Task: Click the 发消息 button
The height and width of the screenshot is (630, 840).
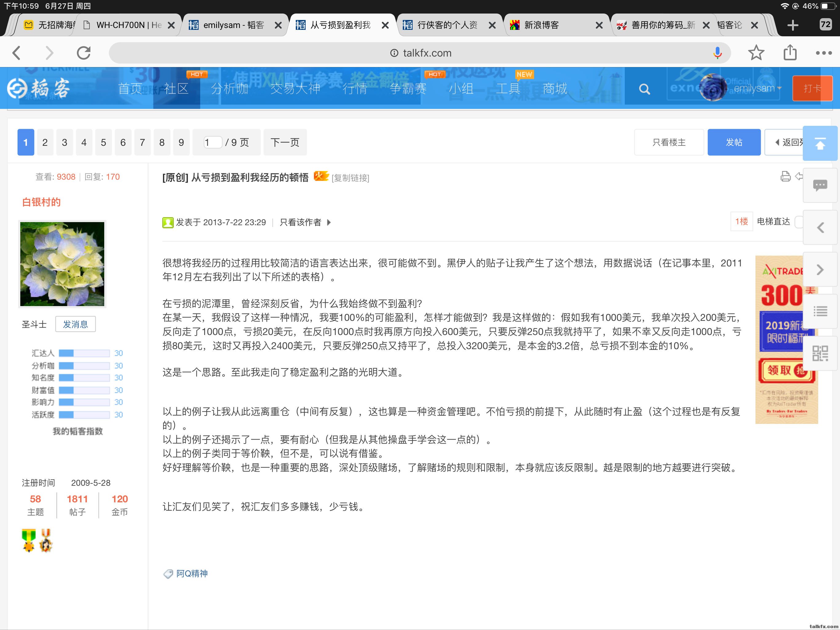Action: [x=75, y=324]
